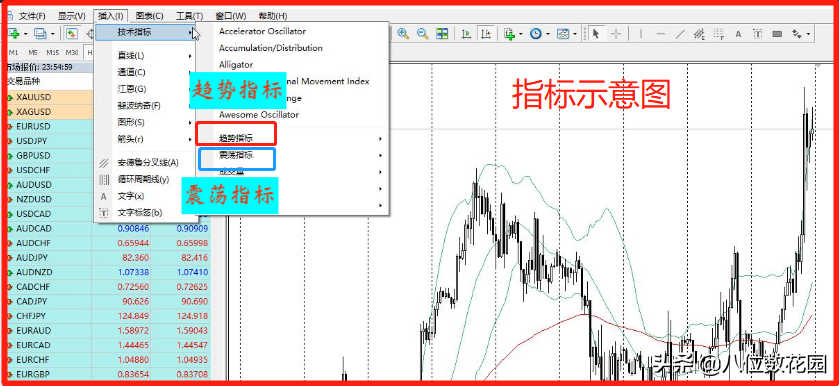Select the Fibonacci retracement tool
This screenshot has width=839, height=386.
(719, 34)
